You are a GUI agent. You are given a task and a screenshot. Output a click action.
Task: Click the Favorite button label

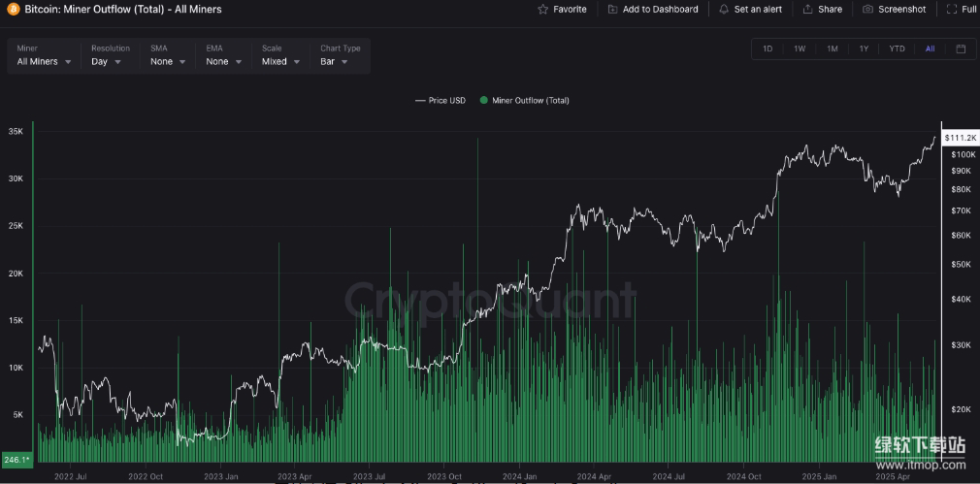pos(570,10)
